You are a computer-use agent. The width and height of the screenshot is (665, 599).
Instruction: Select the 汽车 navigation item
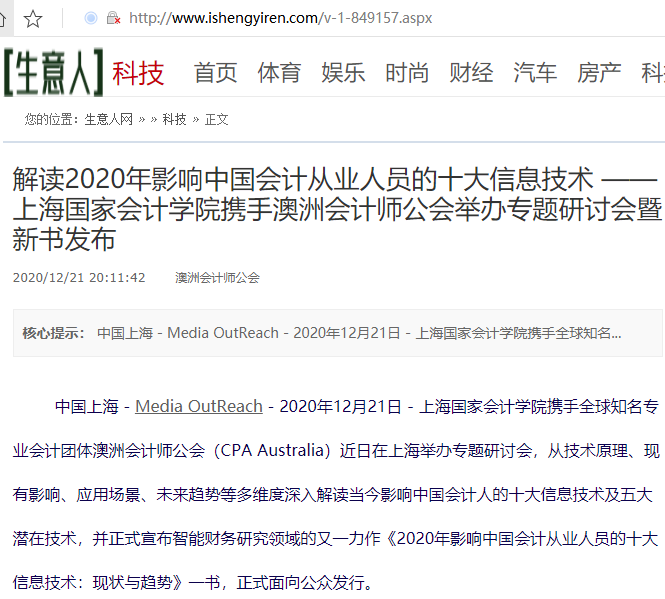(x=535, y=73)
